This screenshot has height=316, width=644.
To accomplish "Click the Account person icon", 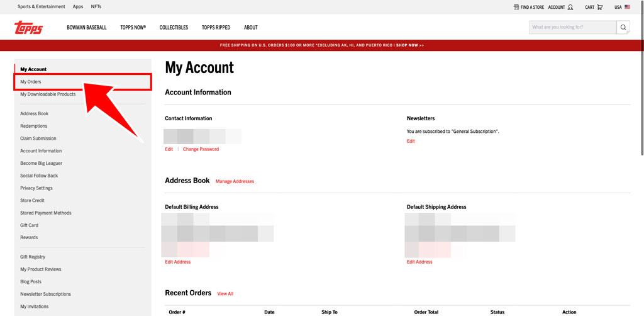I will coord(570,7).
